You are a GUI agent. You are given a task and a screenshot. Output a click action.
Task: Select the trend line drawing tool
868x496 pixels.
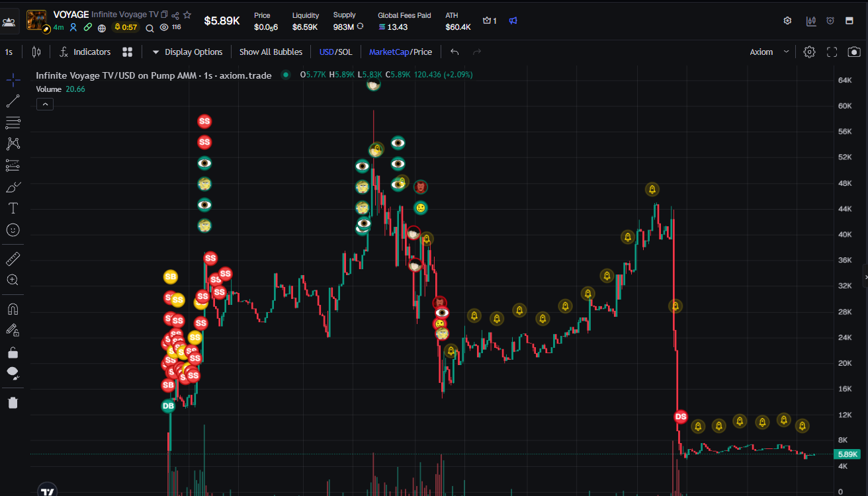[13, 101]
